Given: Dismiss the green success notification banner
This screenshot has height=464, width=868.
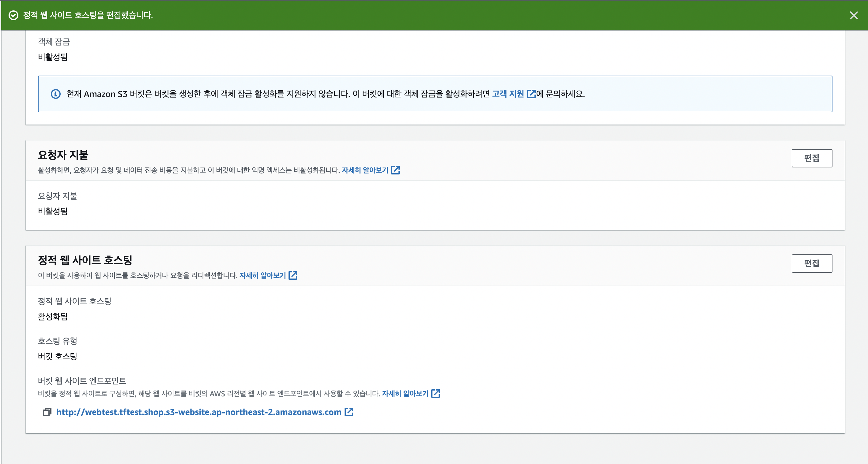Looking at the screenshot, I should (x=854, y=15).
